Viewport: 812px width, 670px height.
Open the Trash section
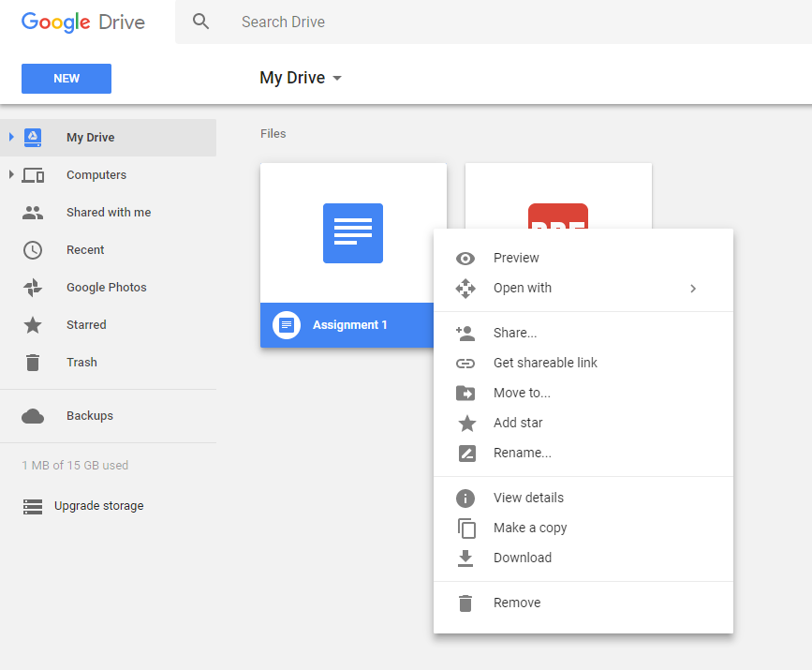click(109, 363)
